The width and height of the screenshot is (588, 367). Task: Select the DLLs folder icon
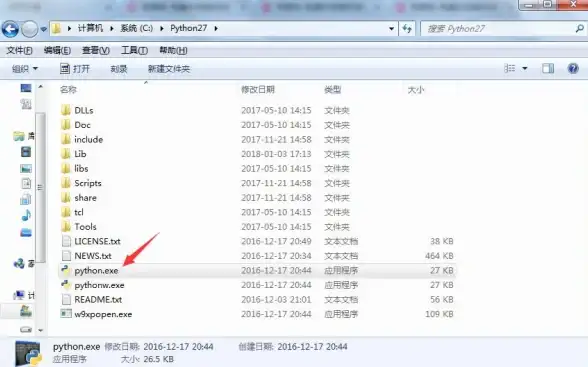[66, 110]
